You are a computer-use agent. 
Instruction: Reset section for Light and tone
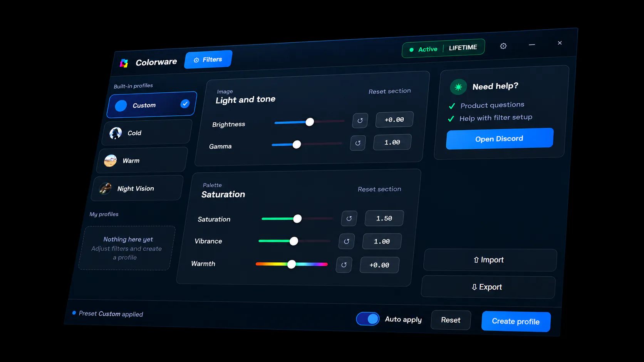[389, 91]
